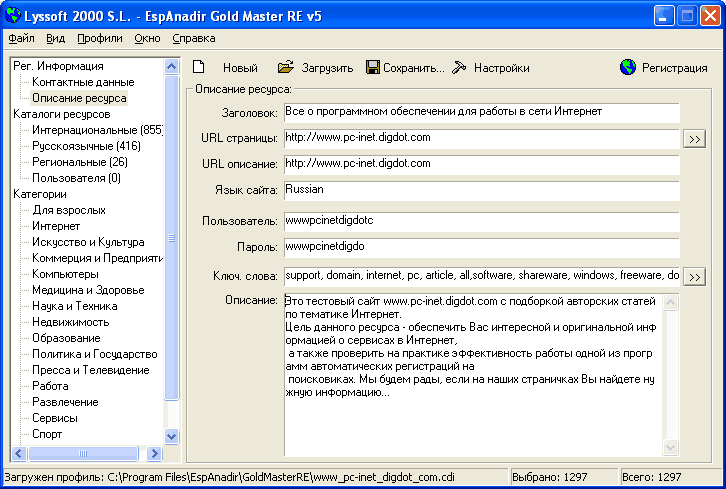Select the Компьютеры category

click(x=65, y=274)
